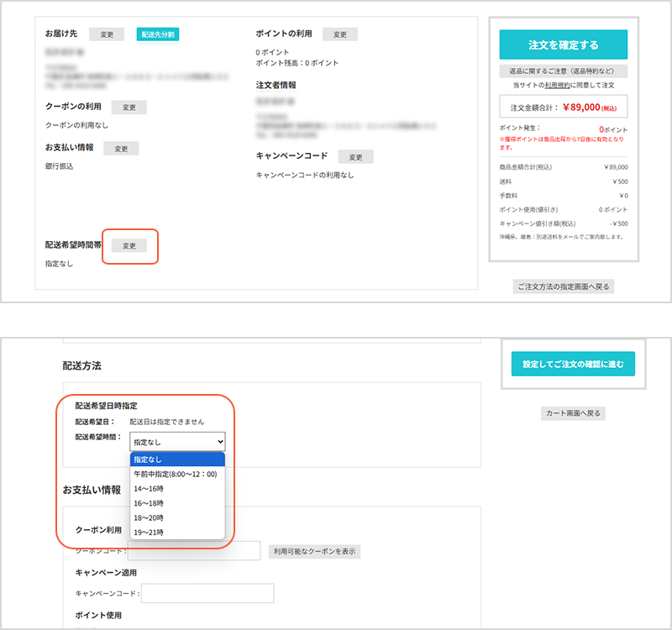The width and height of the screenshot is (672, 630).
Task: Click 変更 next to ポイントの利用
Action: point(340,34)
